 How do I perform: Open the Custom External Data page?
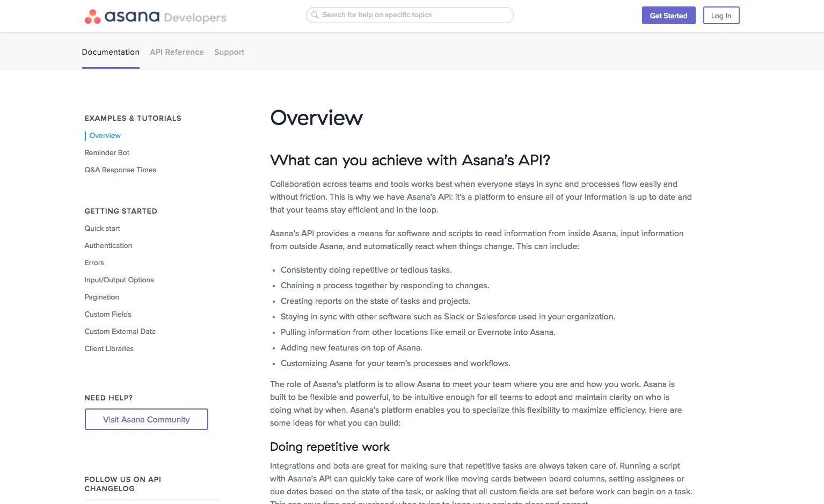coord(120,332)
